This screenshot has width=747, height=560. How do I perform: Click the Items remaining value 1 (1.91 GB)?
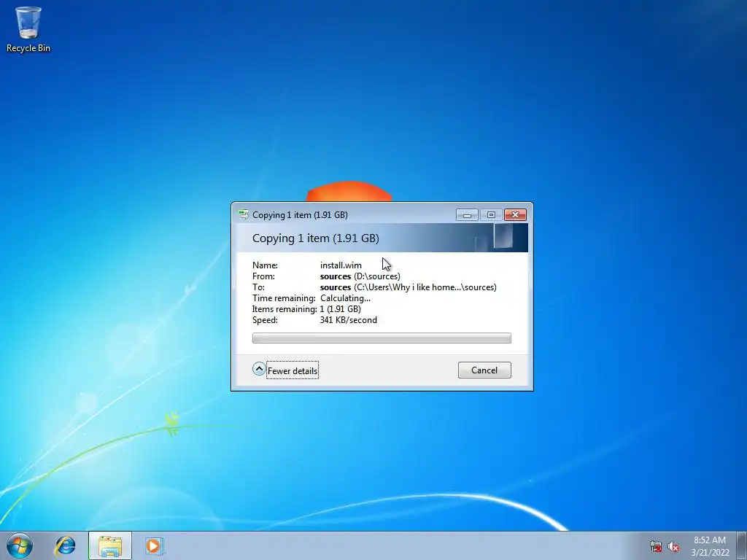point(340,309)
